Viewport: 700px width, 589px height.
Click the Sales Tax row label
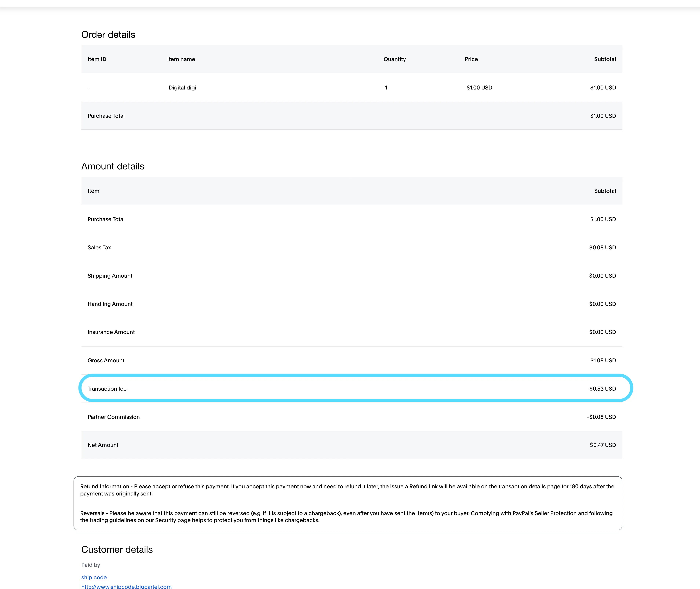pyautogui.click(x=99, y=247)
